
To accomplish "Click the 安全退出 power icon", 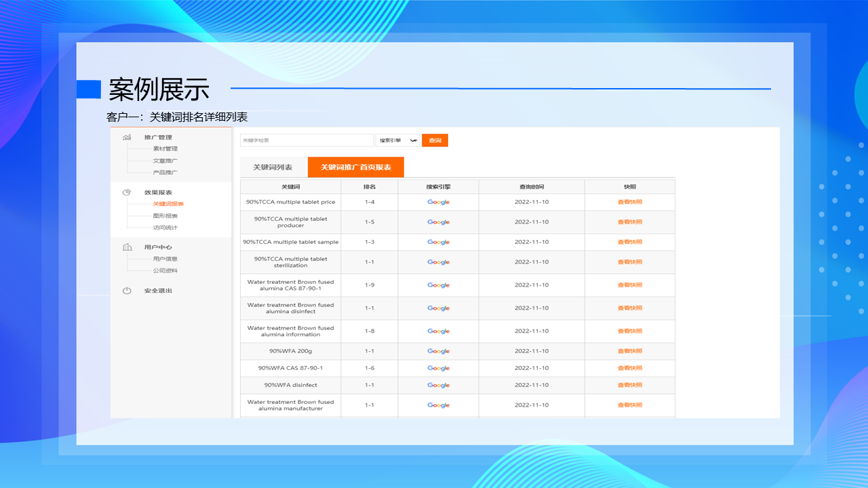I will click(127, 291).
